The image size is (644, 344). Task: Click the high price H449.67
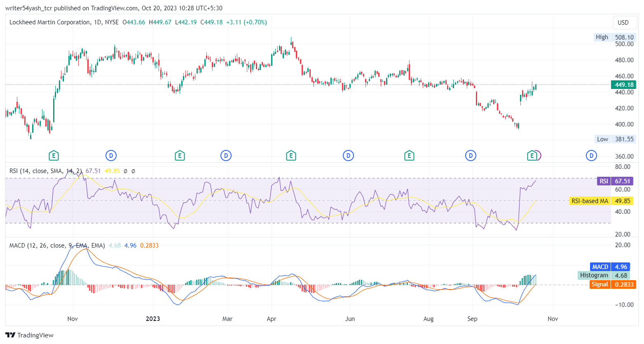coord(160,22)
